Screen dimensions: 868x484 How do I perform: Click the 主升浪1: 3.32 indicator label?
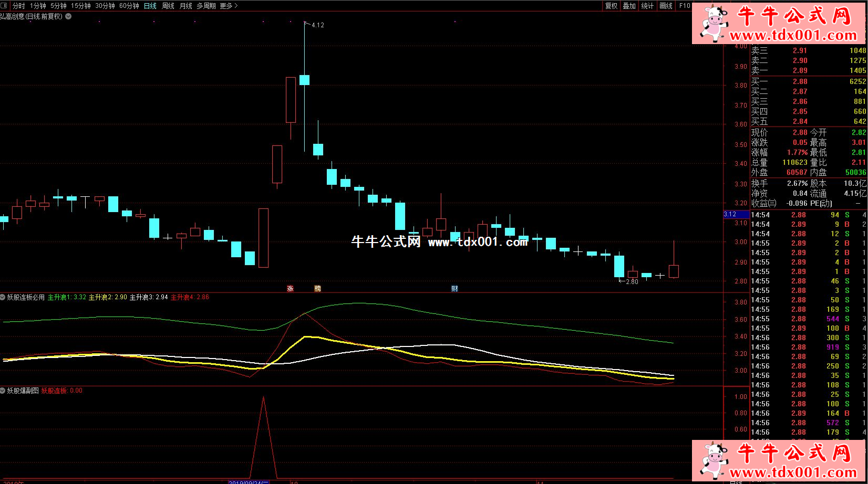(x=67, y=297)
